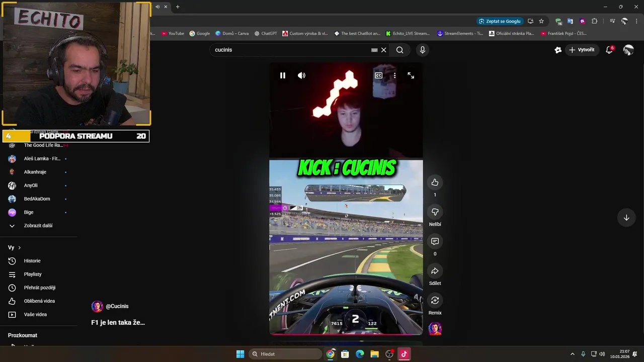Remix this Short
The image size is (644, 362).
[435, 300]
